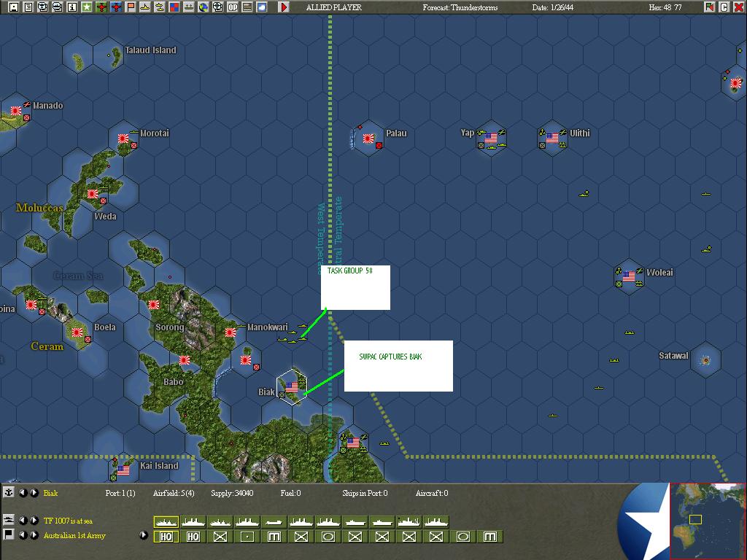Viewport: 747px width, 560px height.
Task: Select next task force arrow beside TF 1007
Action: coord(34,521)
